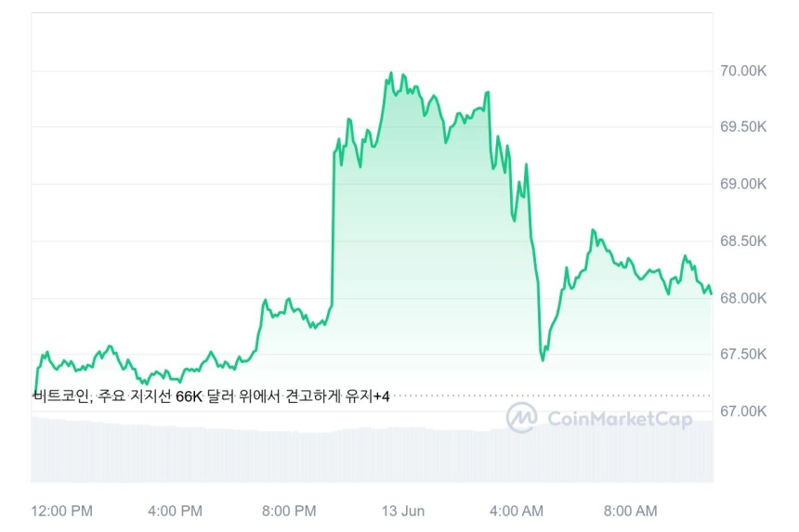Viewport: 799px width, 532px height.
Task: Click the price peak near 70.00K
Action: coord(391,74)
